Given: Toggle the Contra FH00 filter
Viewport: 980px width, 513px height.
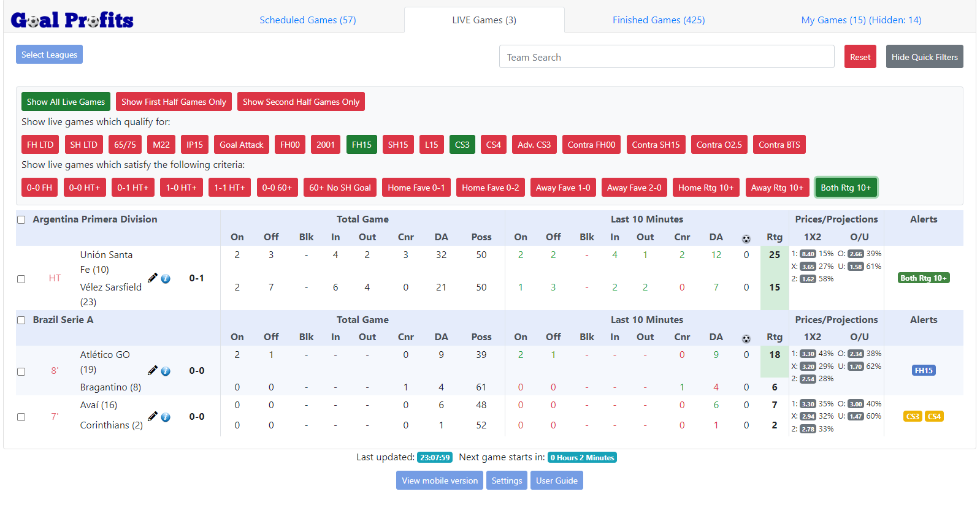Looking at the screenshot, I should (591, 145).
